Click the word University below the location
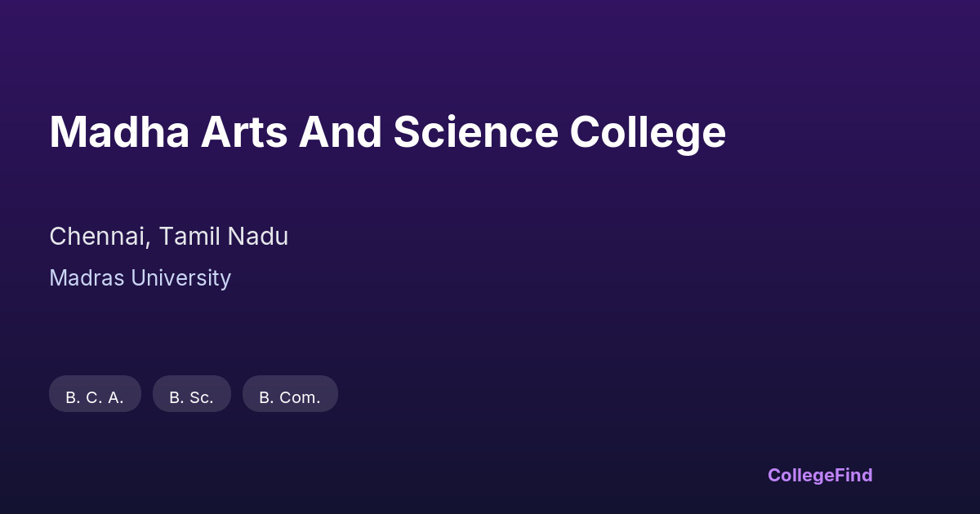The height and width of the screenshot is (514, 980). coord(180,278)
